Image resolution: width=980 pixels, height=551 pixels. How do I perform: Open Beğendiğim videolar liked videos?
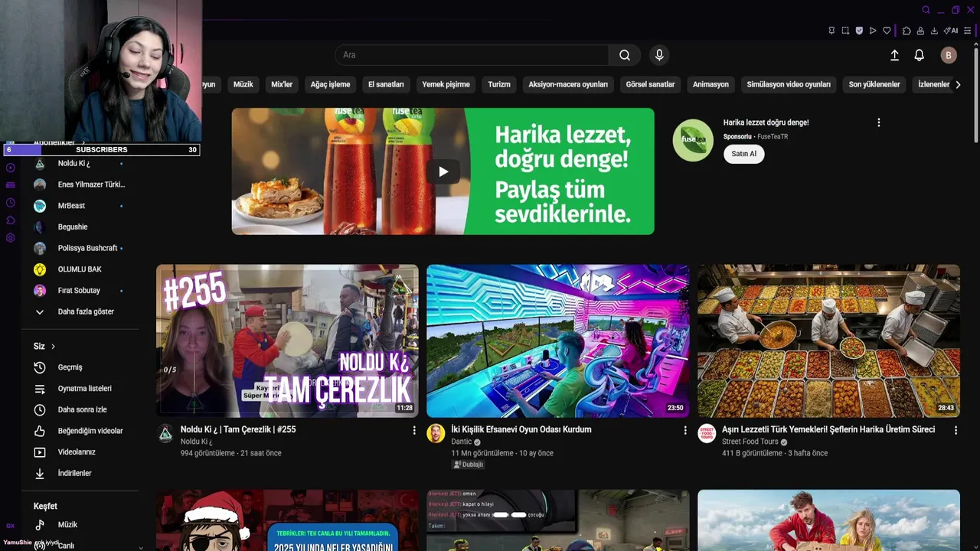pos(80,431)
